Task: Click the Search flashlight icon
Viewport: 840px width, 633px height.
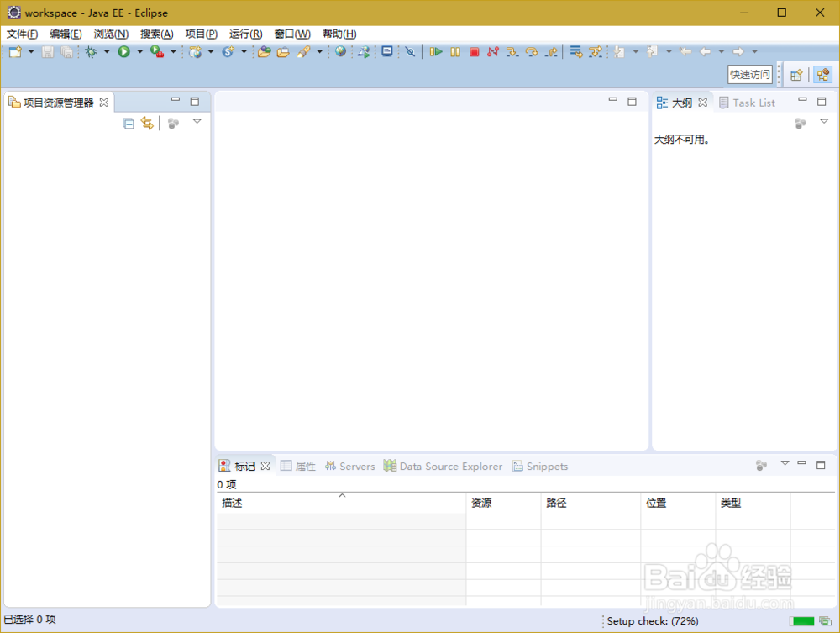Action: pos(304,52)
